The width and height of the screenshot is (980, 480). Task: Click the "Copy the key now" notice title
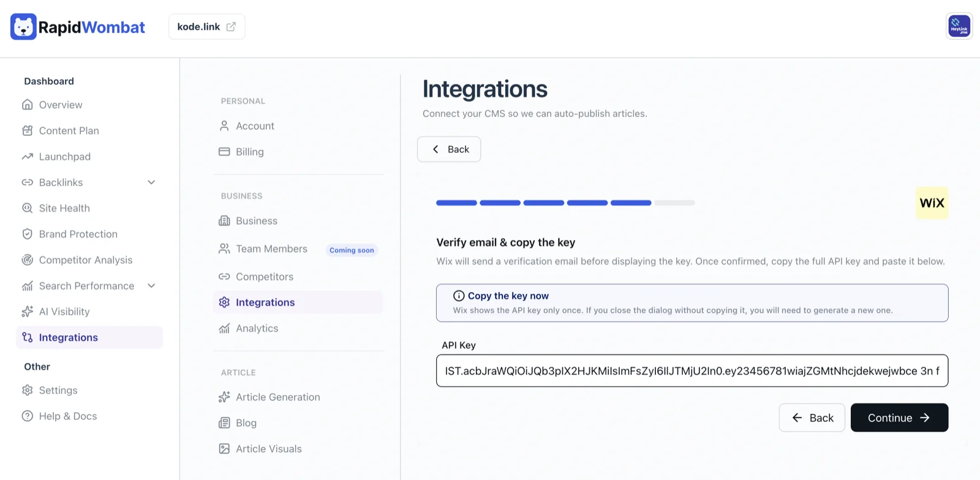508,296
